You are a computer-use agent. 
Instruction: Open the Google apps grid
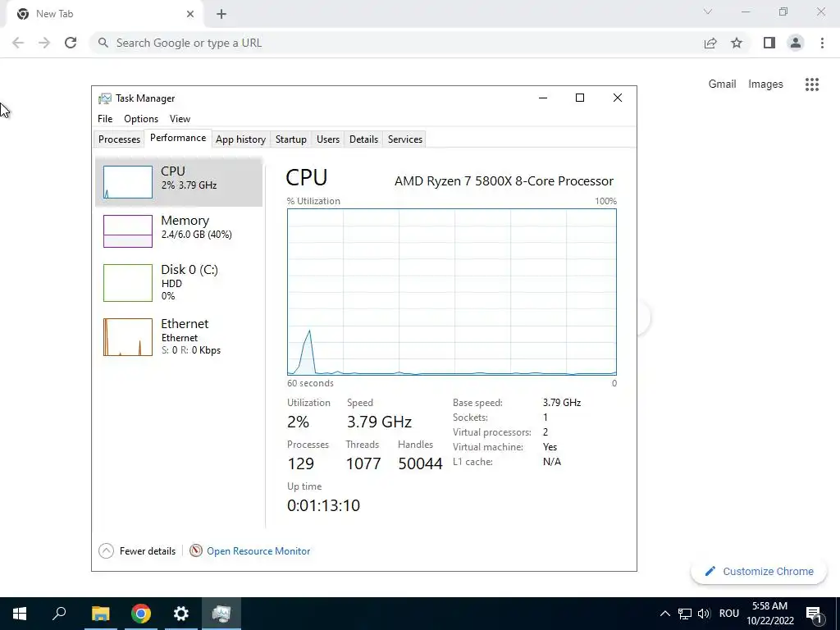click(812, 84)
